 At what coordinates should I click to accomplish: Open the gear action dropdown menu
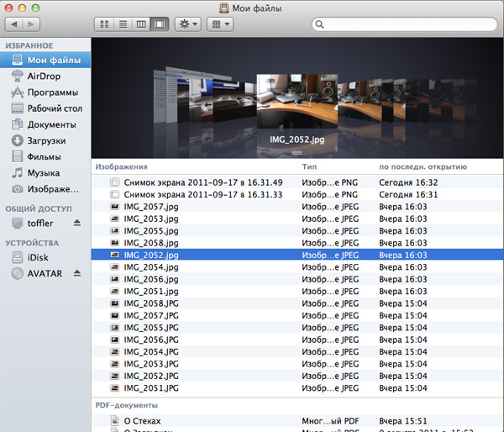(x=186, y=24)
